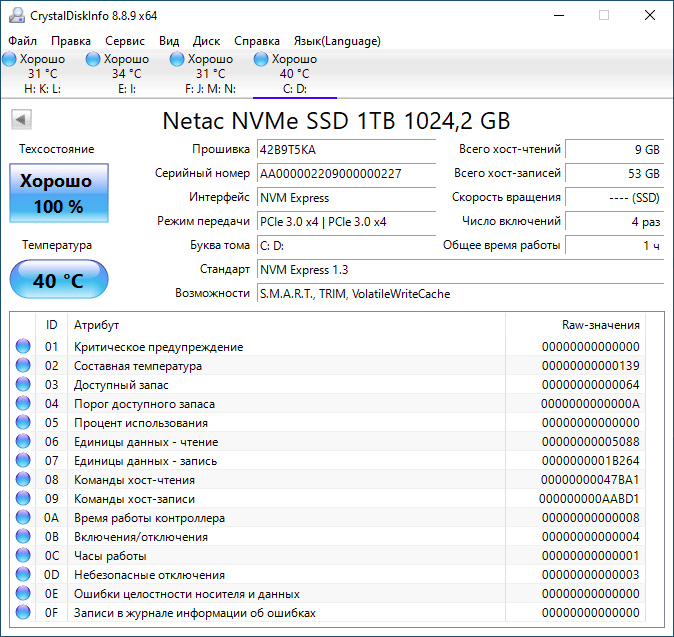Select raw value 0000000047BA1

coord(590,480)
